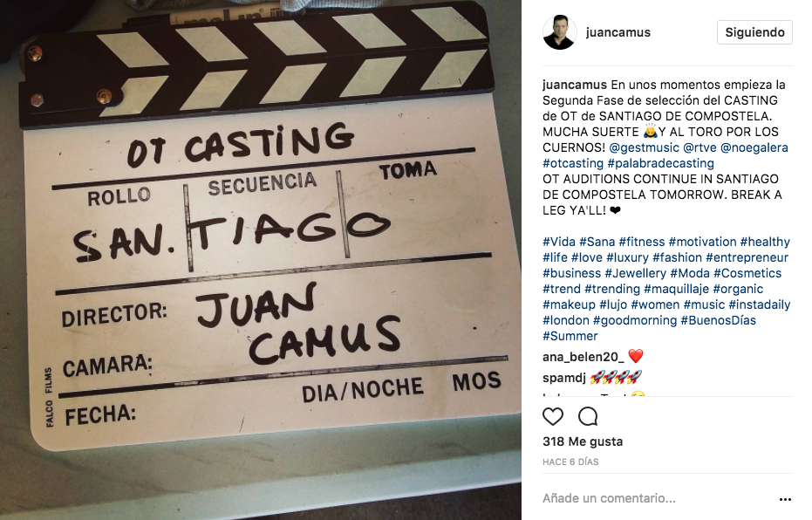Open the #fitness hashtag
Viewport: 812px width, 520px height.
pyautogui.click(x=642, y=242)
